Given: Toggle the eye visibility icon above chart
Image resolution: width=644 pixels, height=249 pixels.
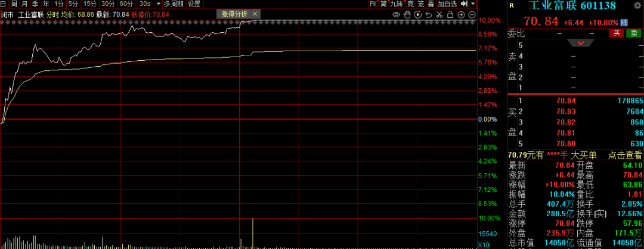Looking at the screenshot, I should pyautogui.click(x=396, y=15).
